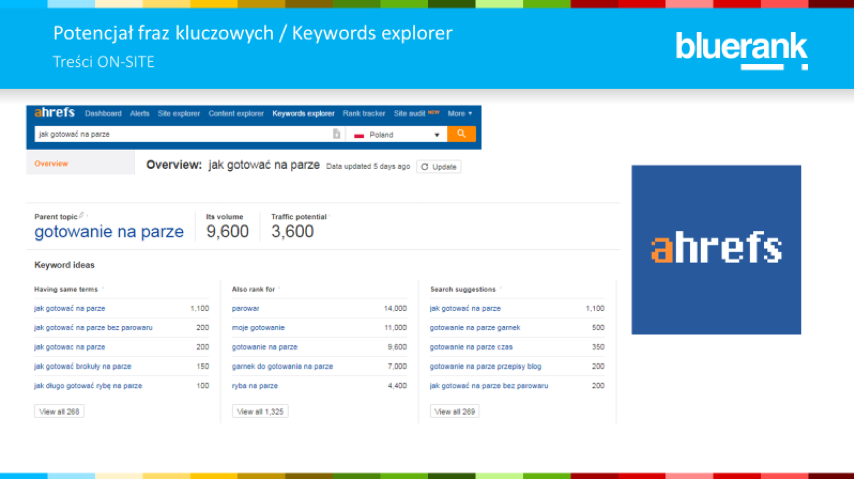
Task: Open moje gotowanie keyword link
Action: pyautogui.click(x=258, y=328)
